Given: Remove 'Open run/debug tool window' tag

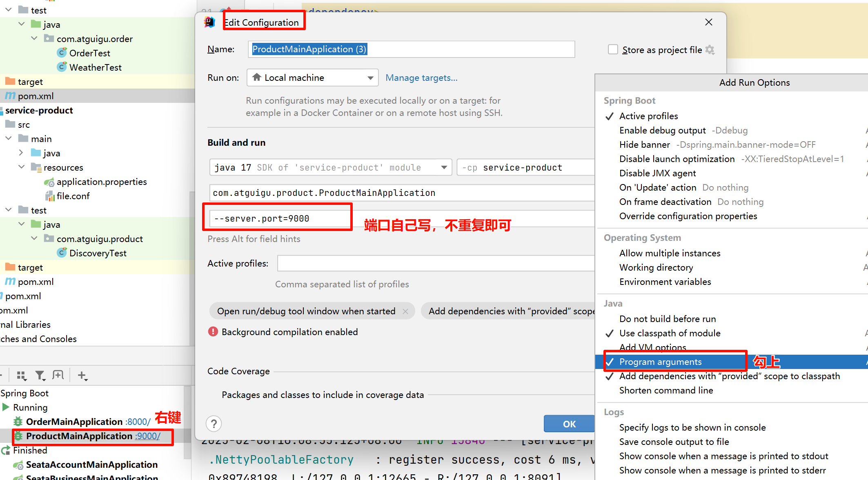Looking at the screenshot, I should (405, 311).
